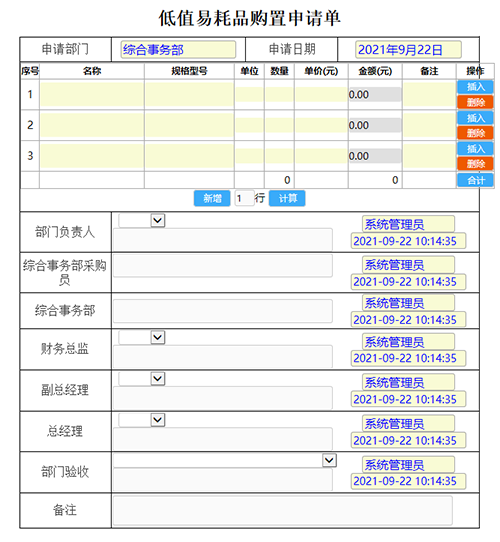Click the 申请部门 field showing 综合事务部
The image size is (500, 542).
tap(178, 50)
